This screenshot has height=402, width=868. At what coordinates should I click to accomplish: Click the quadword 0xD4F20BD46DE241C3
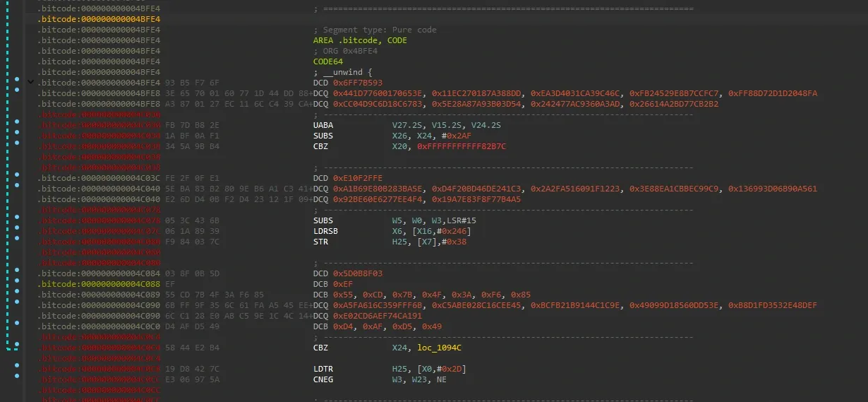point(476,189)
